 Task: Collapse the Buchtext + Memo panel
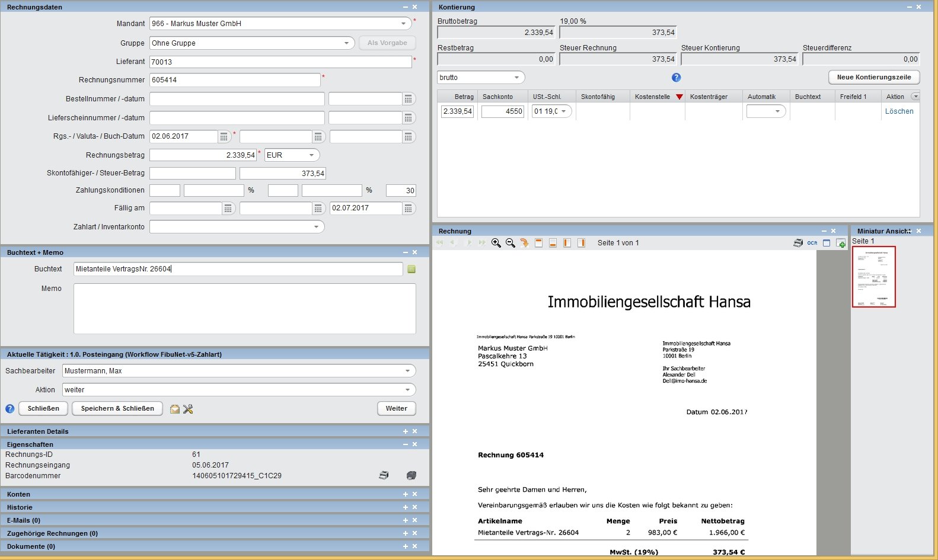point(406,252)
